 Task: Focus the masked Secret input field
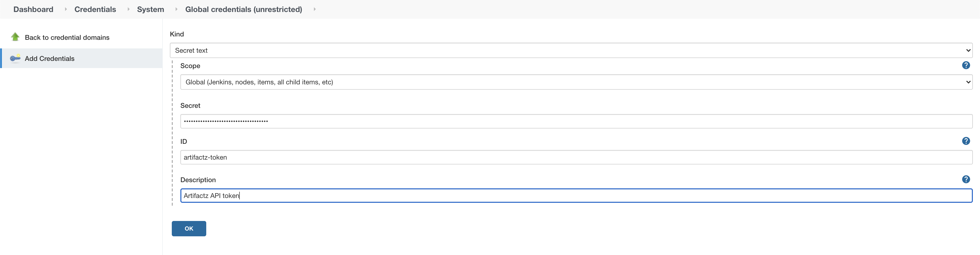click(x=576, y=121)
